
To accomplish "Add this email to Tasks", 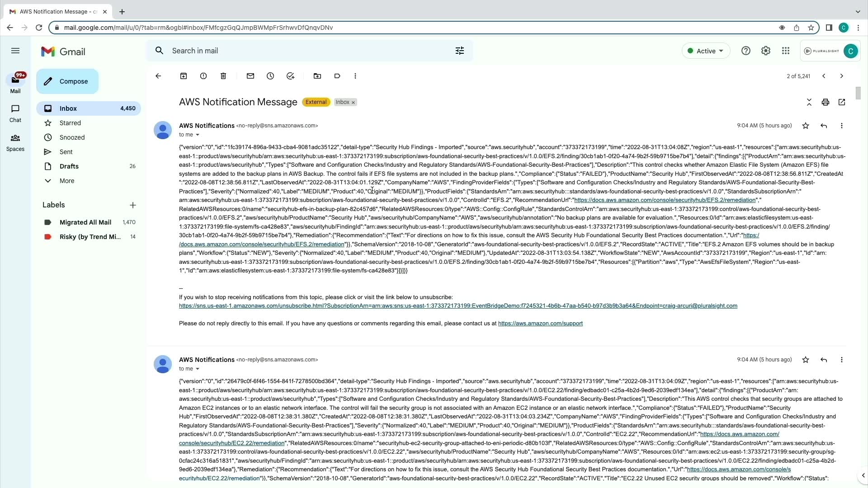I will click(x=290, y=76).
